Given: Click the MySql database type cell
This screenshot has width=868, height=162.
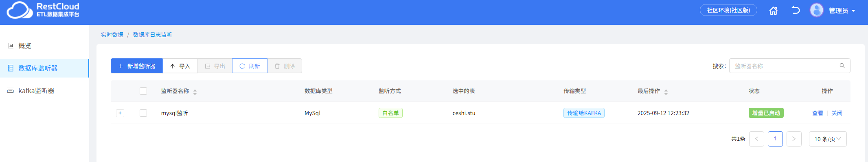Looking at the screenshot, I should click(313, 113).
